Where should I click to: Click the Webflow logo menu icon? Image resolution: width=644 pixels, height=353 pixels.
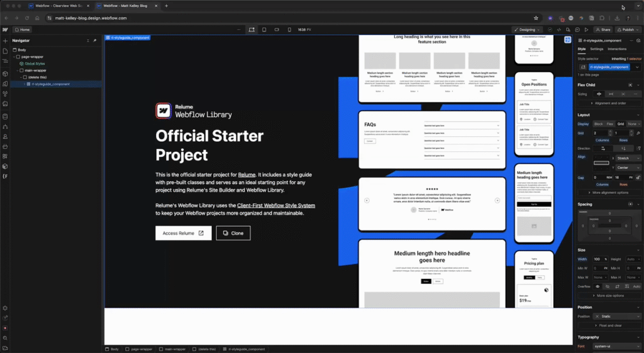[x=5, y=30]
